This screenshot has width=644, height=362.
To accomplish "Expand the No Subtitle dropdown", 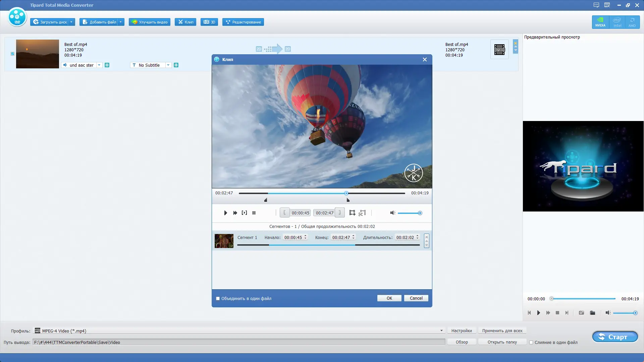I will pyautogui.click(x=168, y=65).
